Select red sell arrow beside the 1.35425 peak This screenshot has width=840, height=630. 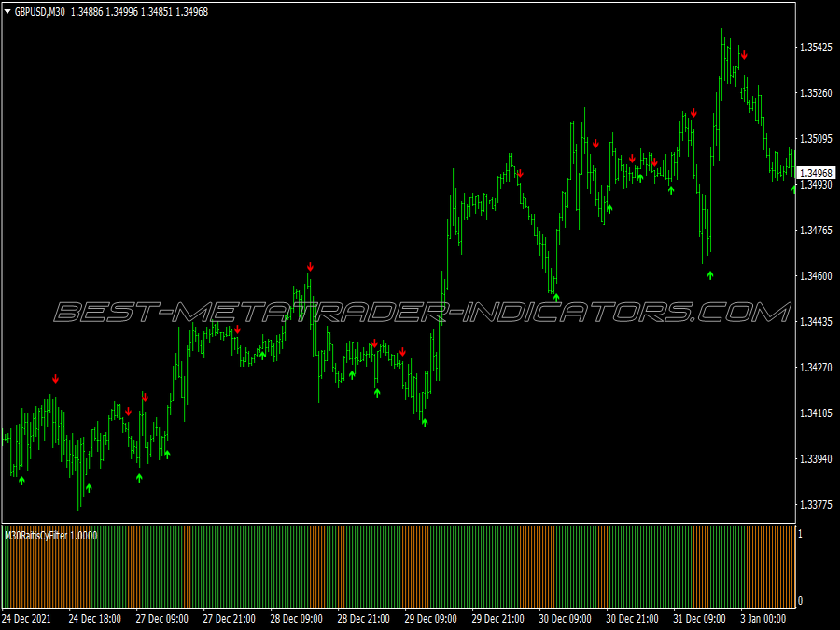pos(744,55)
